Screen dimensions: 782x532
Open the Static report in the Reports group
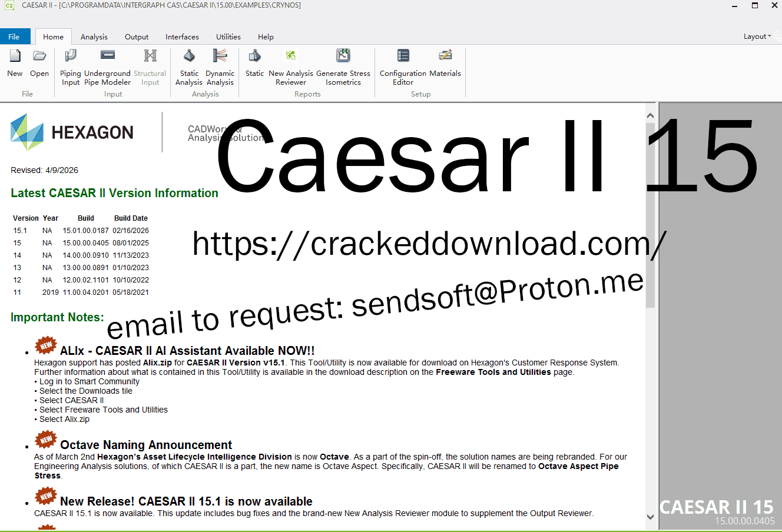254,64
